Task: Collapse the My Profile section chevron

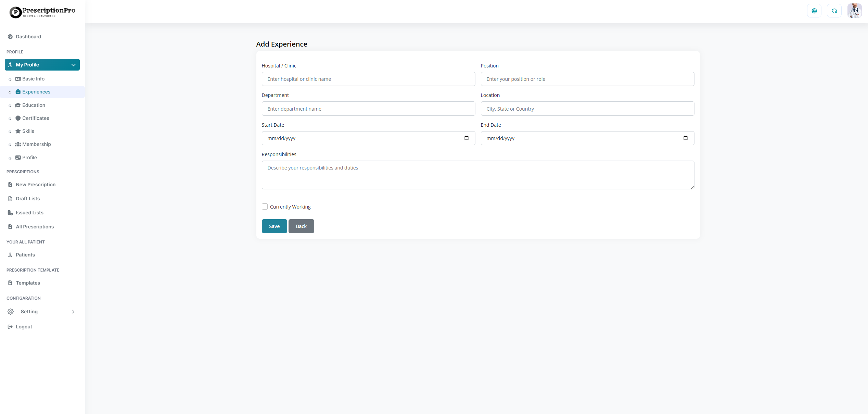Action: pos(73,65)
